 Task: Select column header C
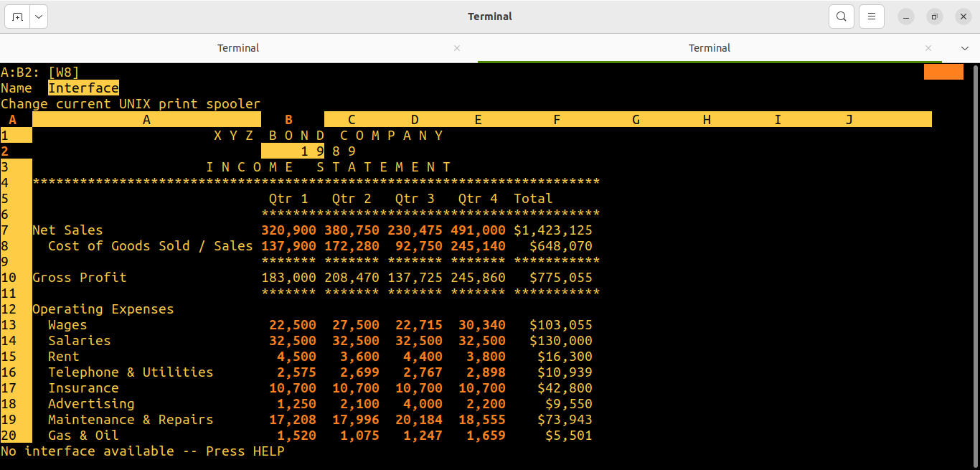coord(352,120)
